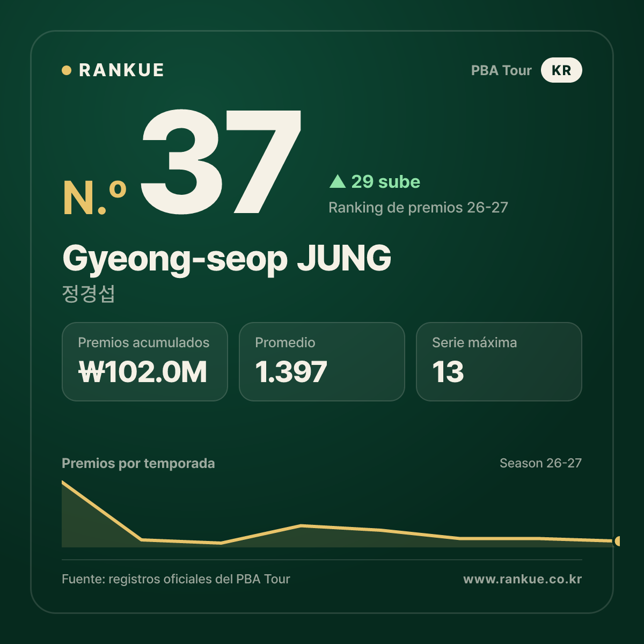Screen dimensions: 644x644
Task: Click the chart's end point marker
Action: [x=617, y=541]
